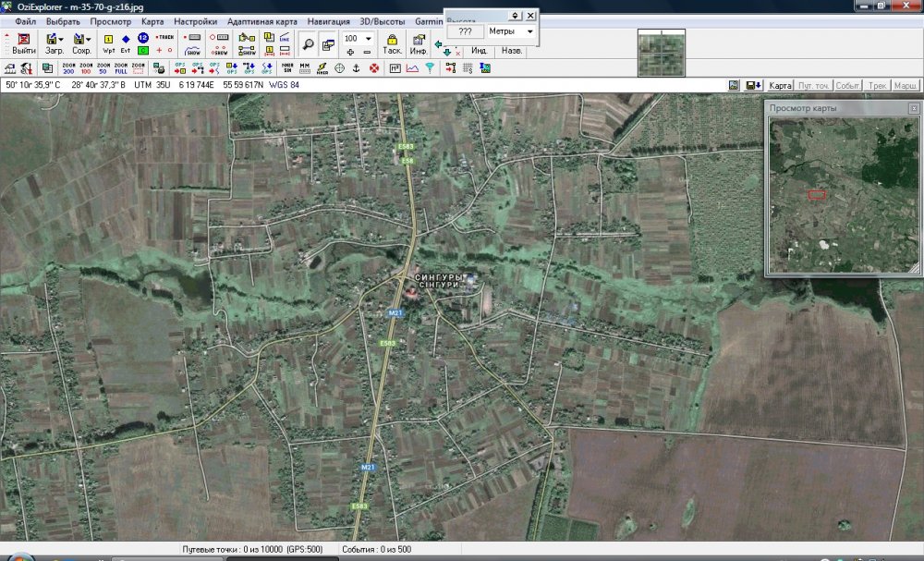Set zoom to 100 percent

(x=86, y=68)
